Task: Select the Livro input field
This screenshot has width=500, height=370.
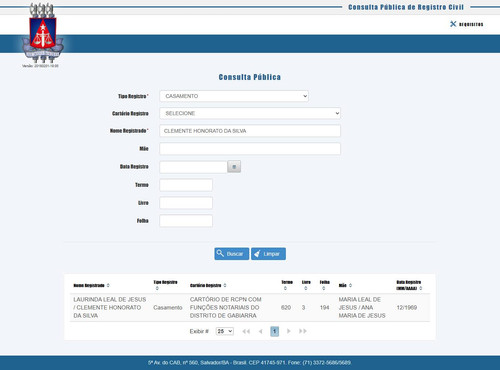Action: [186, 203]
